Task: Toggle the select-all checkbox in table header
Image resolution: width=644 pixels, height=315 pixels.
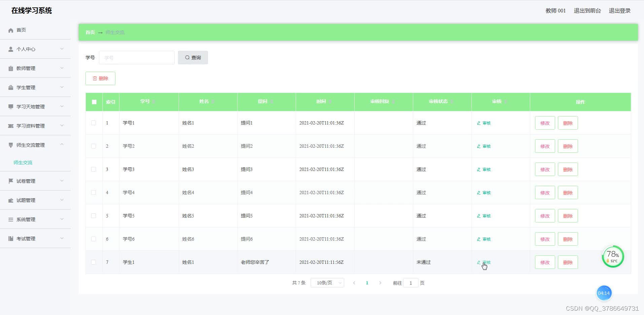Action: pos(94,102)
